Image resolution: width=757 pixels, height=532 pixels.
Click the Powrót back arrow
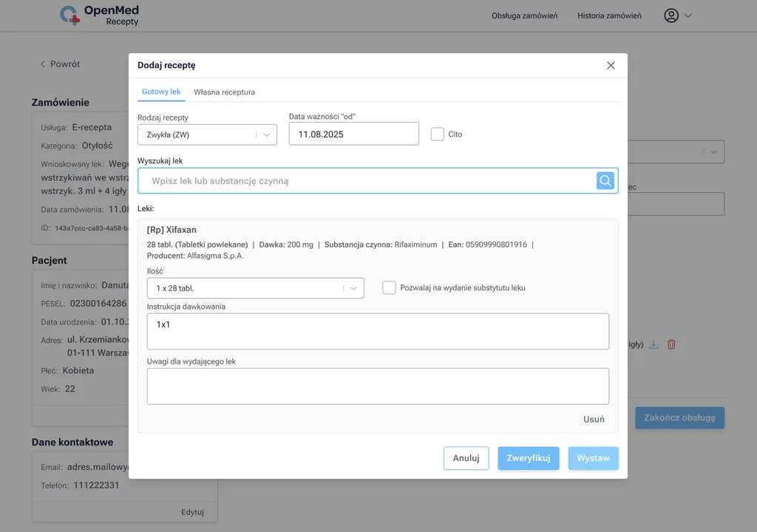43,64
